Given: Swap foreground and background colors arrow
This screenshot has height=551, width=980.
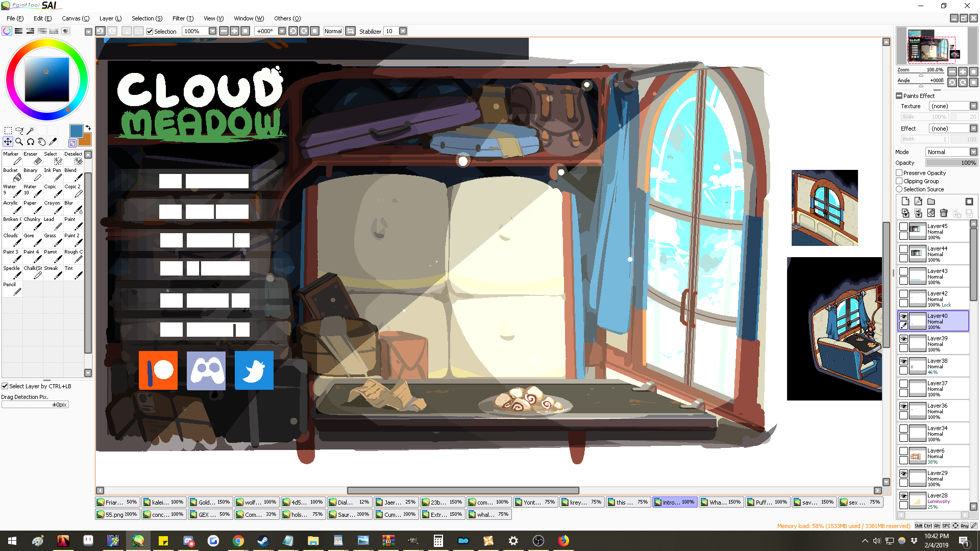Looking at the screenshot, I should (x=88, y=128).
